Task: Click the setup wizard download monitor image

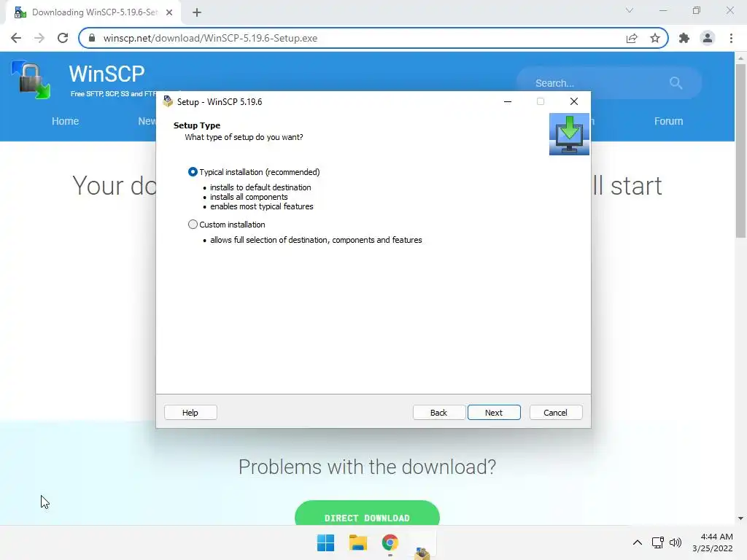Action: coord(569,134)
